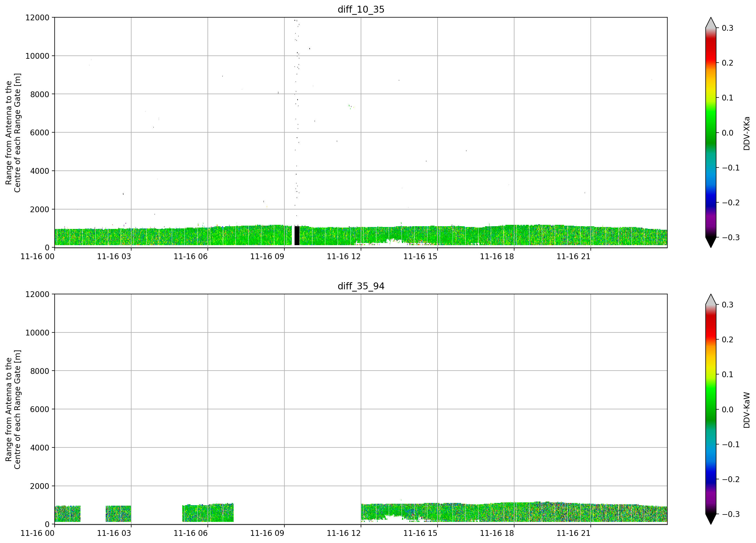Click the 0.2 tick on DDV-XKa colorbar
756x543 pixels.
(728, 63)
